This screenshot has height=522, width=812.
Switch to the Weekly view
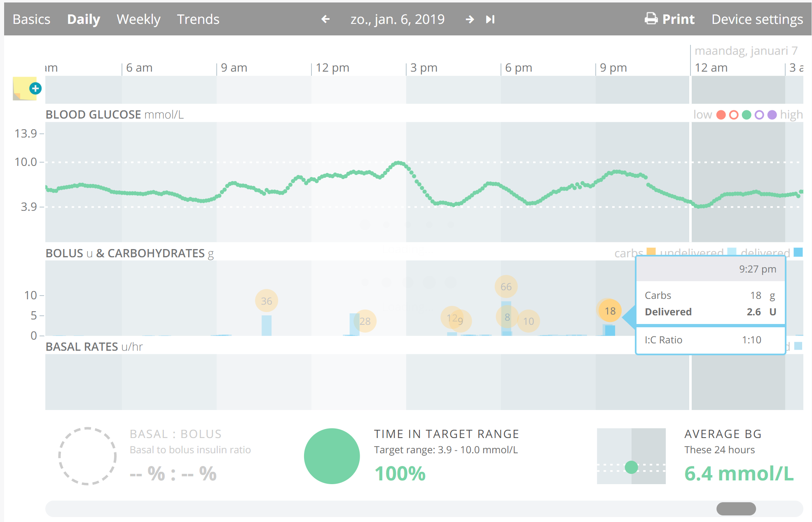138,19
